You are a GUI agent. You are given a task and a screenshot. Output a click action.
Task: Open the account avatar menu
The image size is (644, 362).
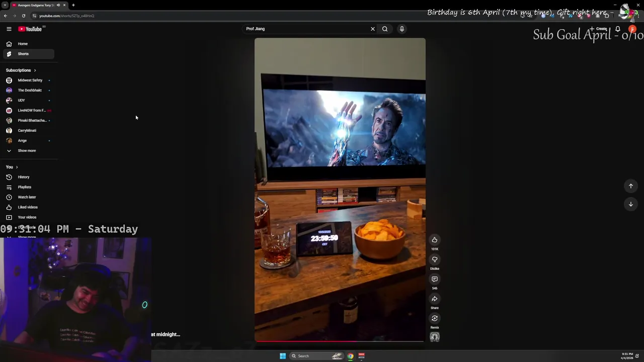click(x=632, y=29)
